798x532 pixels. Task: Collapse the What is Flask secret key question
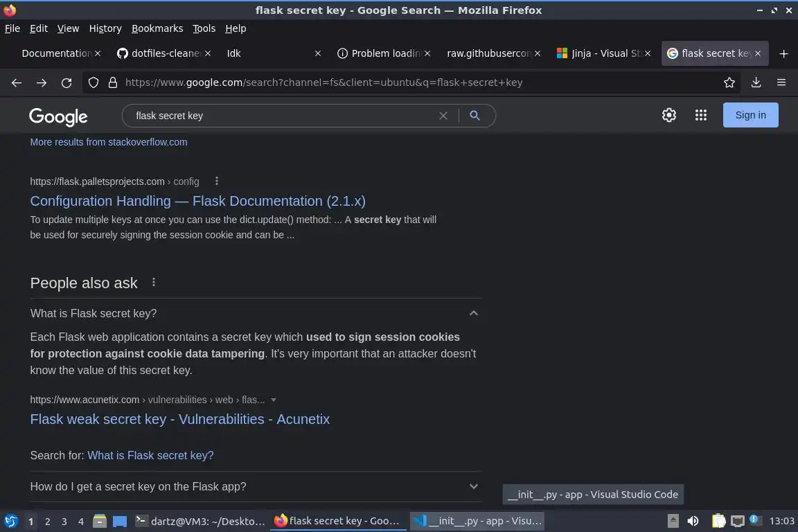[473, 313]
